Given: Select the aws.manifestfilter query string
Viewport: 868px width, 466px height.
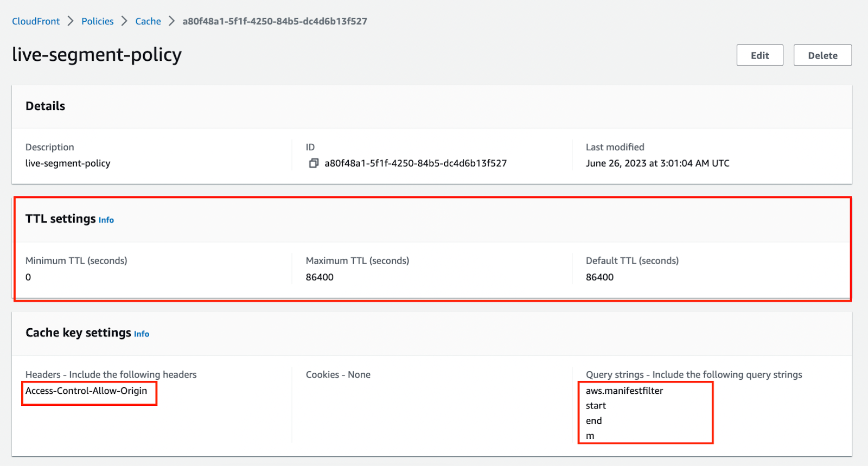Looking at the screenshot, I should [x=624, y=391].
